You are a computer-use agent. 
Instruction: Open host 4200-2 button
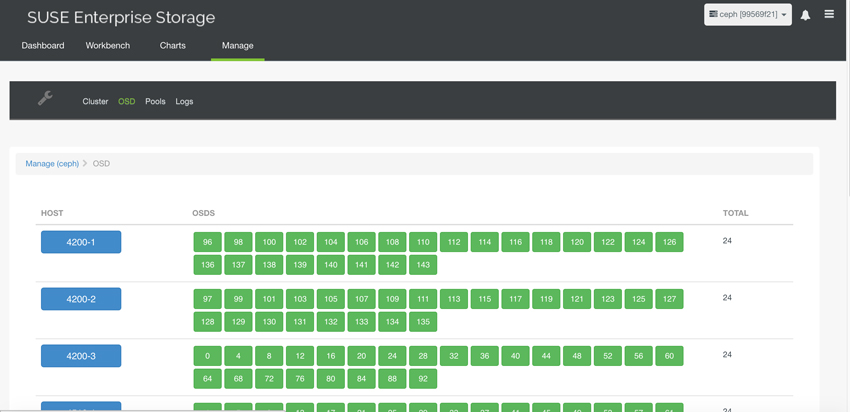point(81,299)
